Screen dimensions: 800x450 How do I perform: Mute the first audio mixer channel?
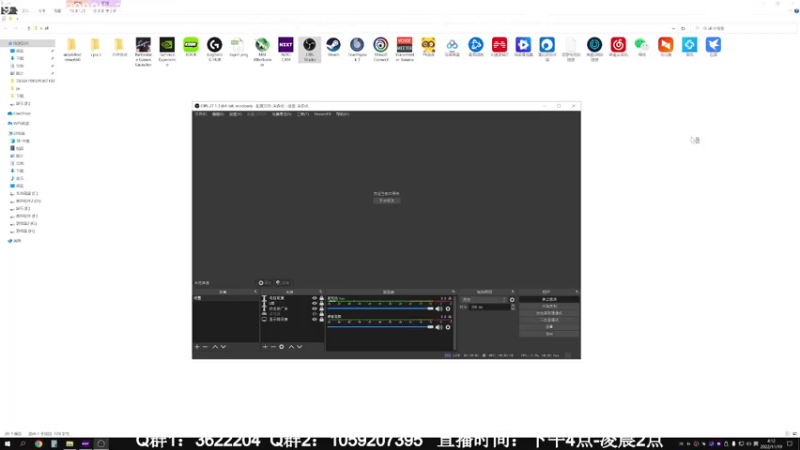(439, 309)
